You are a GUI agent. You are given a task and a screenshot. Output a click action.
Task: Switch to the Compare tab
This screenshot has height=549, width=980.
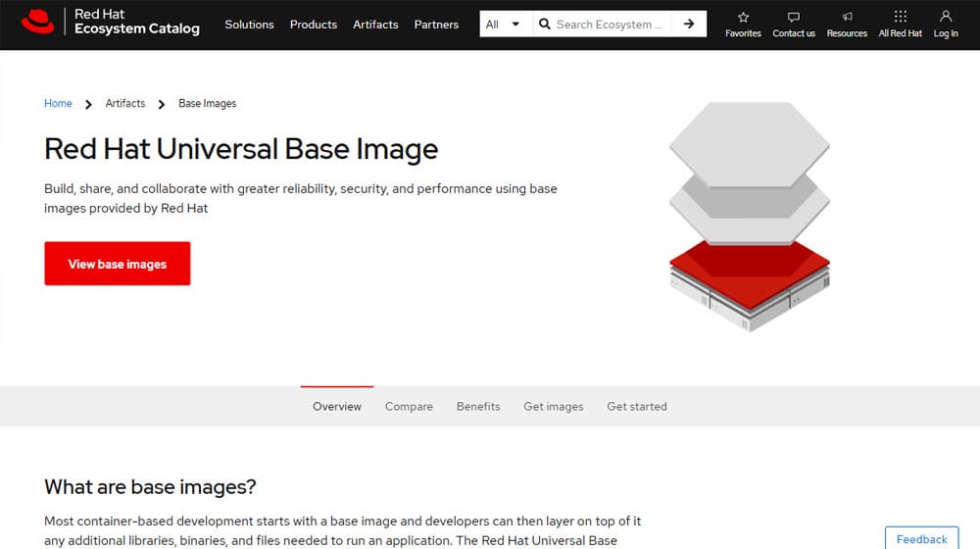coord(409,407)
